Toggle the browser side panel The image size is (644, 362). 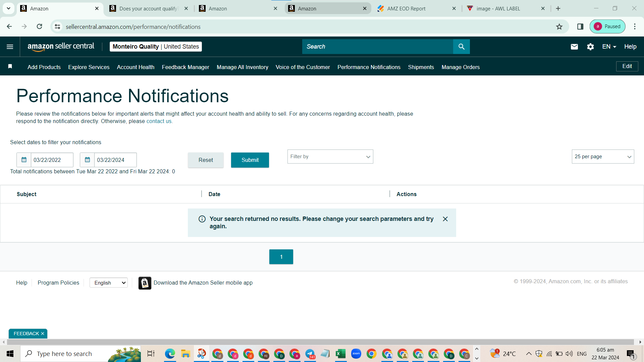[x=580, y=26]
